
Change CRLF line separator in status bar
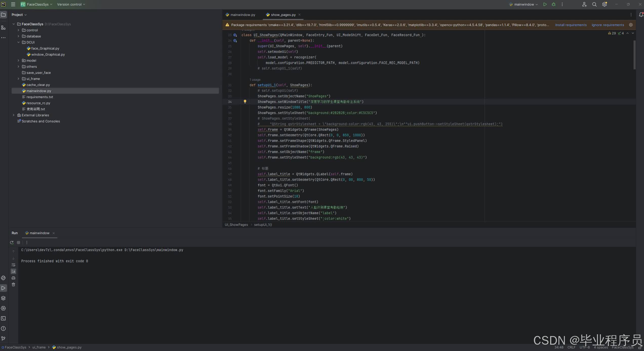(571, 347)
